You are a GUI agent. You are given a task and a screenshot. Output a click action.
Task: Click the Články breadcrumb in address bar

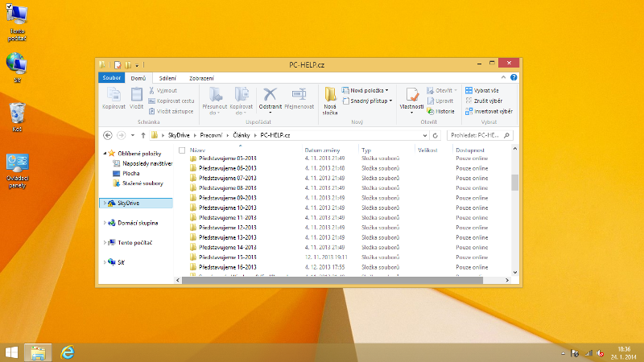tap(243, 135)
